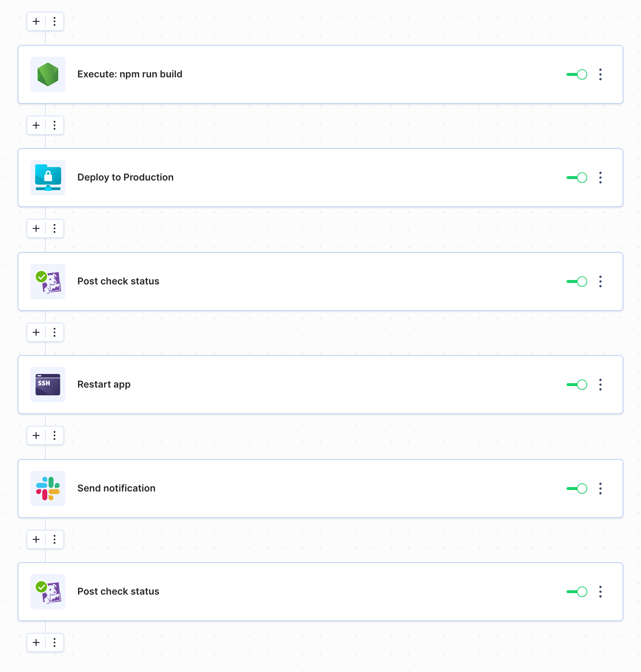Add action below Deploy to Production
This screenshot has width=641, height=672.
coord(36,228)
